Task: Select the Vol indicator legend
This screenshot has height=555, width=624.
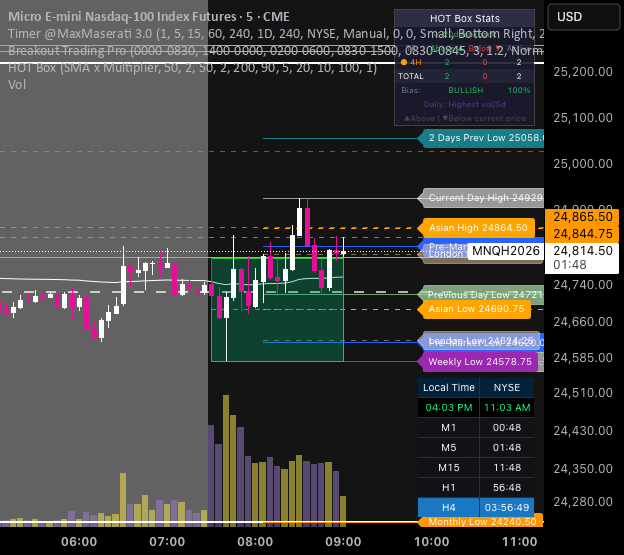Action: 17,85
